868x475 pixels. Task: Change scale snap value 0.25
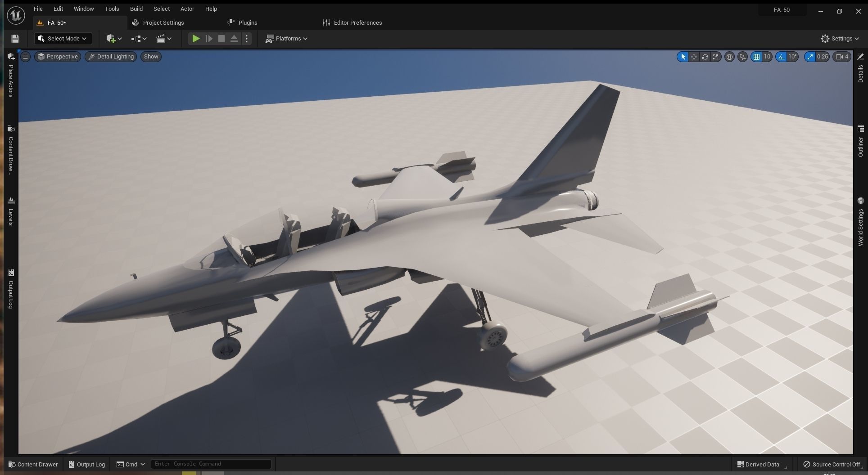823,57
